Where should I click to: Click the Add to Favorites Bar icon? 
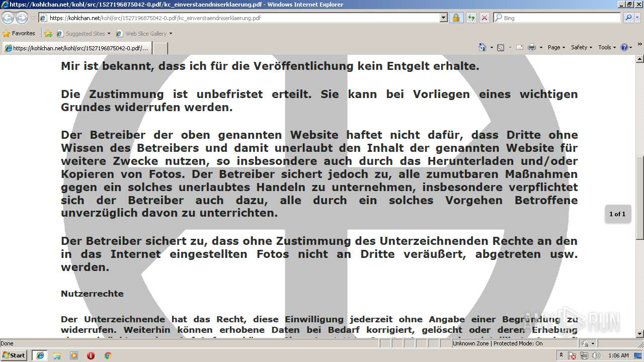tap(48, 34)
